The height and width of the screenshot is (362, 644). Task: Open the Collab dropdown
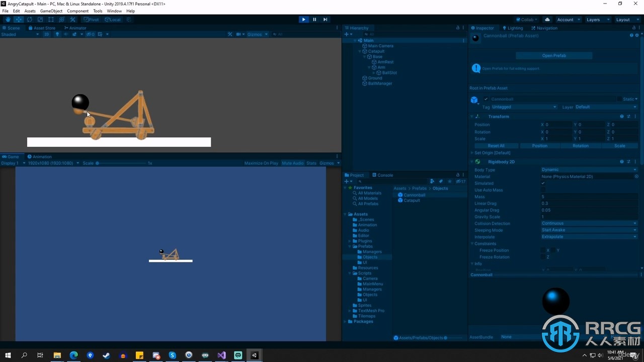click(527, 20)
